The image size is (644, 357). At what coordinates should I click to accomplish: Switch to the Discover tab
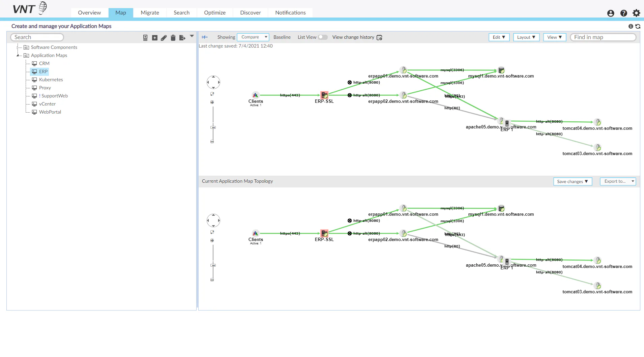click(251, 13)
